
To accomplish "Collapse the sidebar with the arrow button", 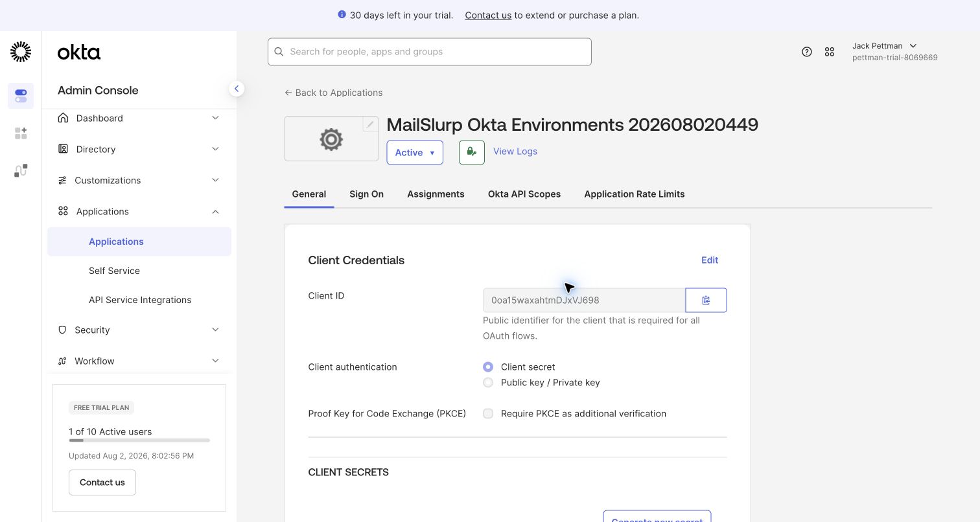I will click(x=237, y=89).
